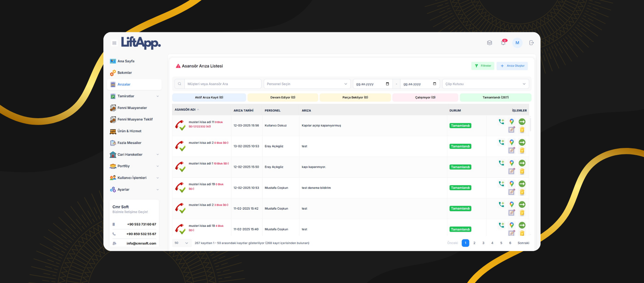Screen dimensions: 644x283
Task: Click the hamburger menu icon beside LiftApp logo
Action: 114,43
